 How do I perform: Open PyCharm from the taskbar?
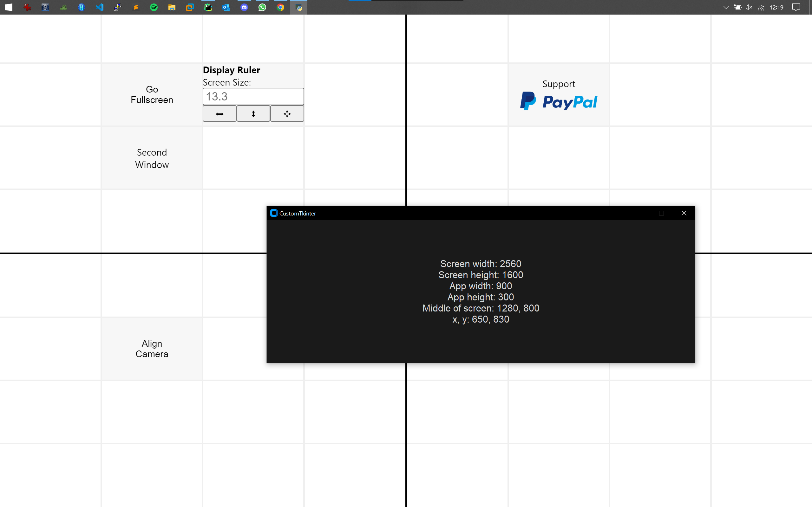click(208, 7)
